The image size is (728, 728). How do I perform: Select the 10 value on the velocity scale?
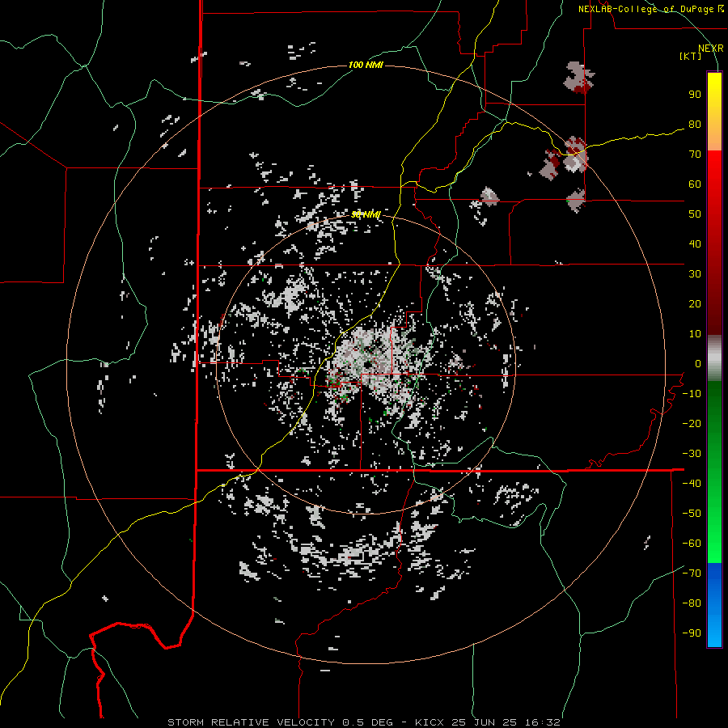[695, 334]
